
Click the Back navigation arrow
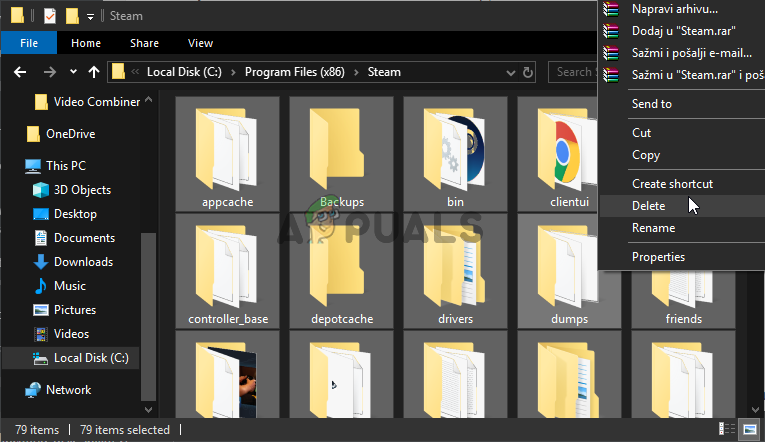20,72
